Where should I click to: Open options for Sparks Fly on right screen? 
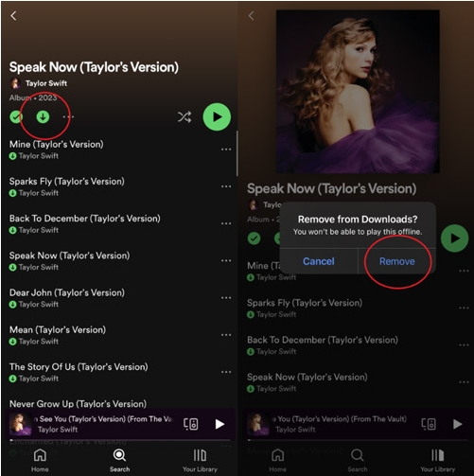(464, 308)
